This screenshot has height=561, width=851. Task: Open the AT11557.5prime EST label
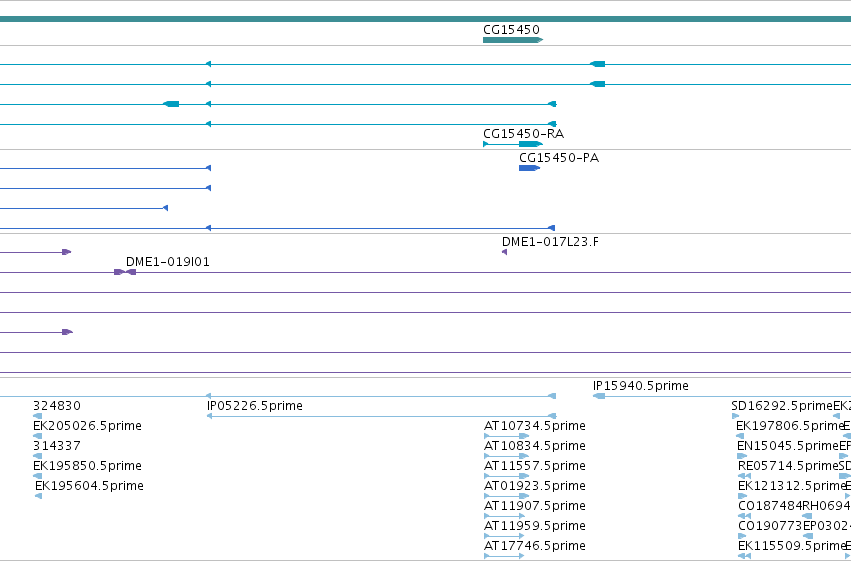pyautogui.click(x=535, y=466)
